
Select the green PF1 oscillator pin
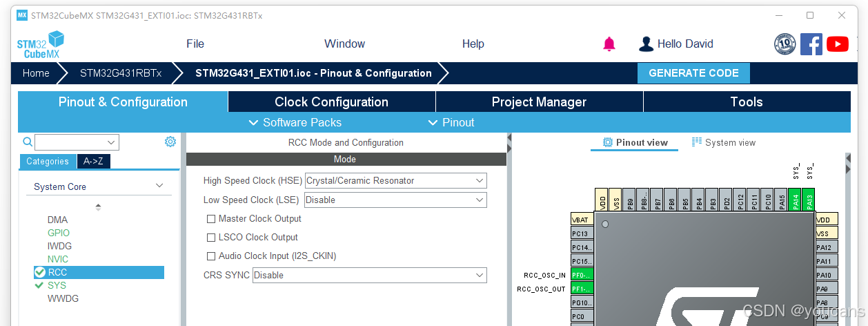(582, 289)
